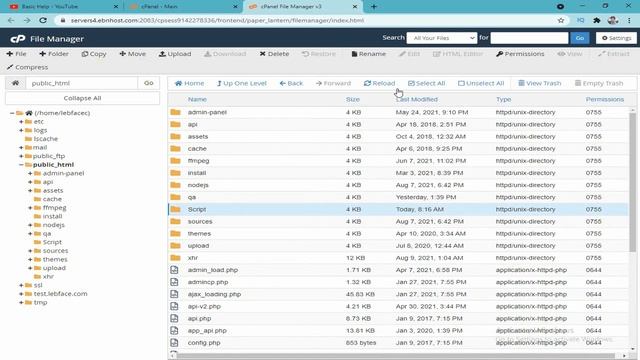
Task: Click the Back navigation button
Action: point(291,83)
